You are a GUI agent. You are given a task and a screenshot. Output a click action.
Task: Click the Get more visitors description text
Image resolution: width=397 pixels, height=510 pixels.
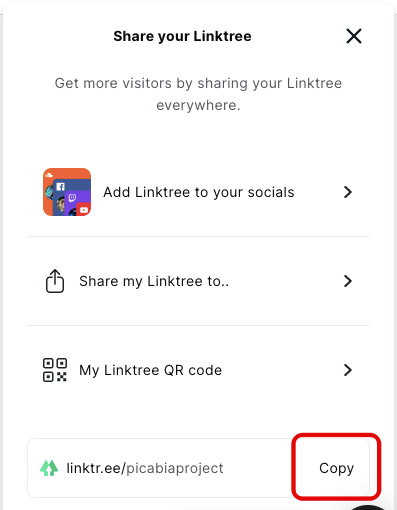pyautogui.click(x=198, y=94)
